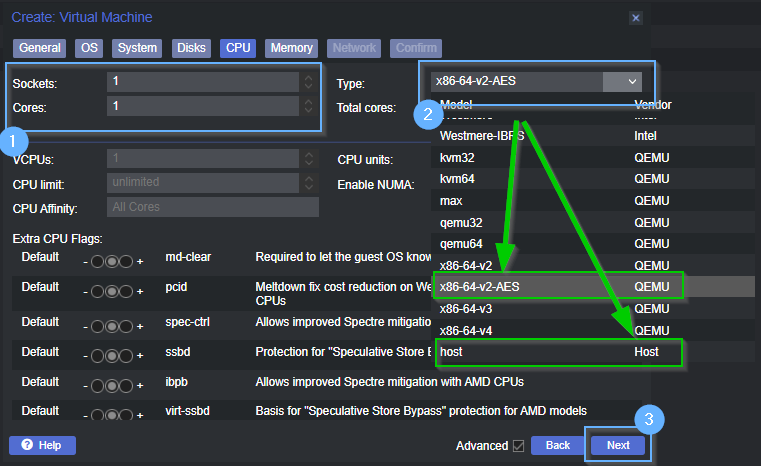Click the Sockets spinner arrows
Screen dimensions: 761x466
(x=309, y=81)
